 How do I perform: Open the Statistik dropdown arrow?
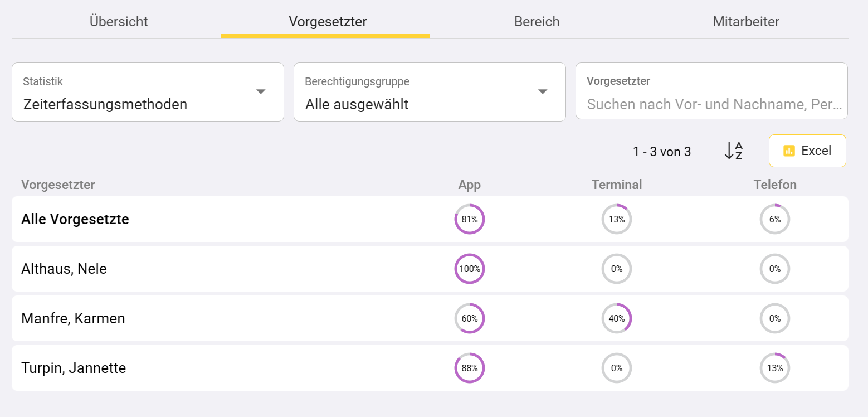(x=261, y=92)
